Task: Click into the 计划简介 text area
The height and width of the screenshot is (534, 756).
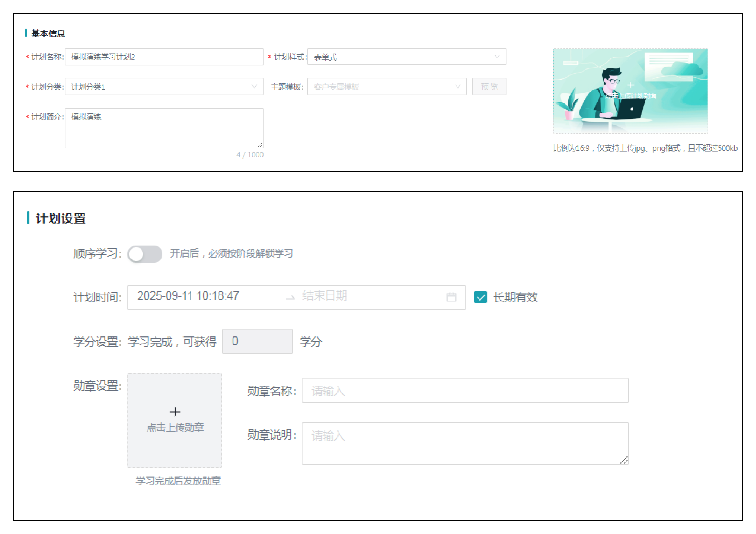Action: pos(164,128)
